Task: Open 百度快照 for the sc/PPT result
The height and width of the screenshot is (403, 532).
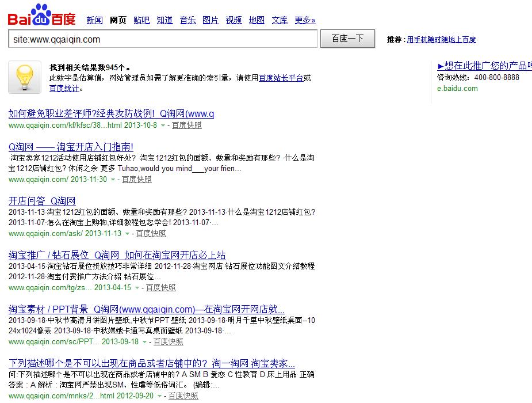Action: [169, 341]
